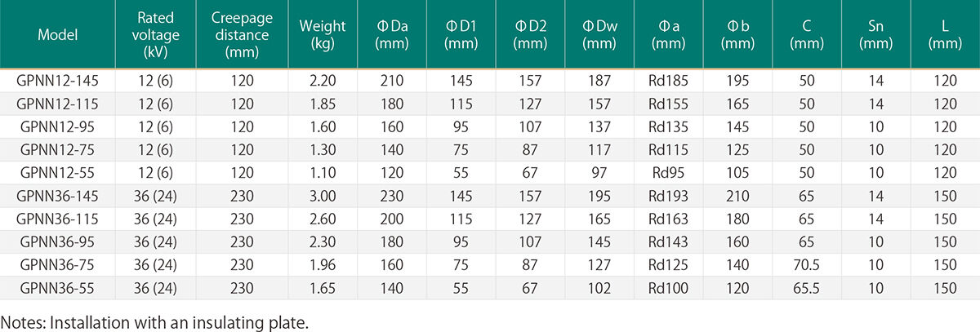
Task: Click the 36 (24) voltage for GPNN36-95
Action: (x=155, y=241)
